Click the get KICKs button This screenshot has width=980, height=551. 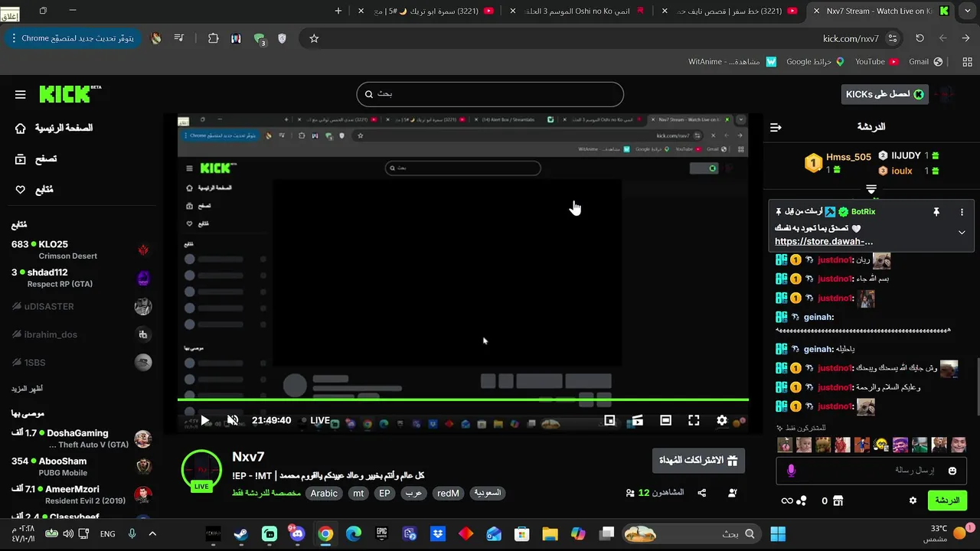(x=884, y=94)
